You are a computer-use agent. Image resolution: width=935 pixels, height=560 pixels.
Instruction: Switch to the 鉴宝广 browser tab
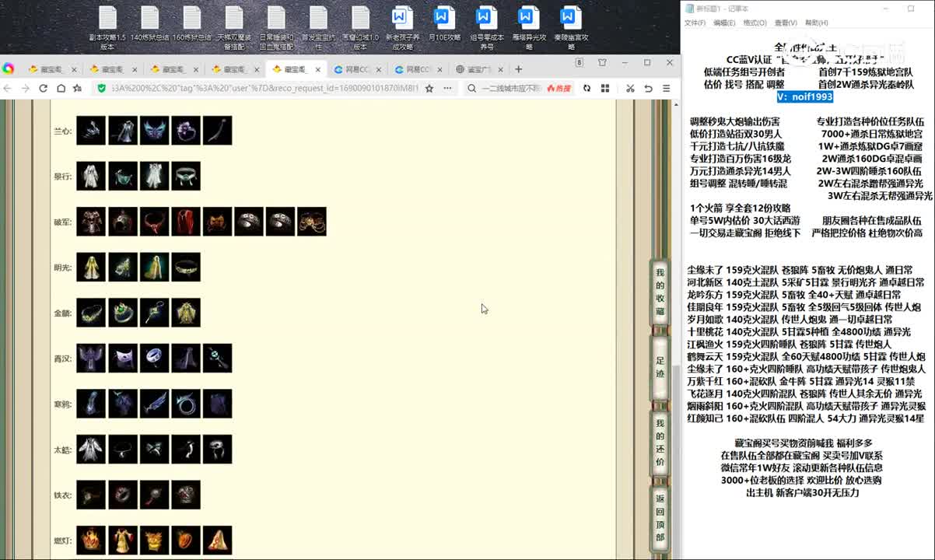478,69
